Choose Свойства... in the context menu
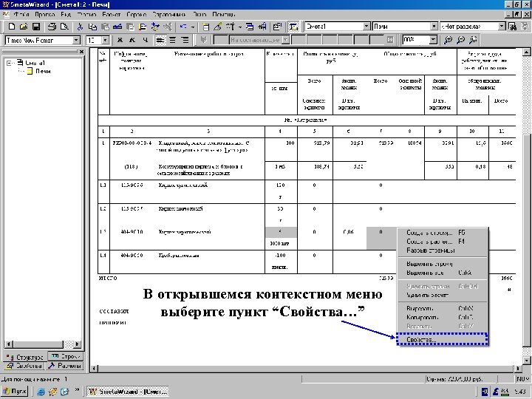532x399 pixels. pos(443,339)
